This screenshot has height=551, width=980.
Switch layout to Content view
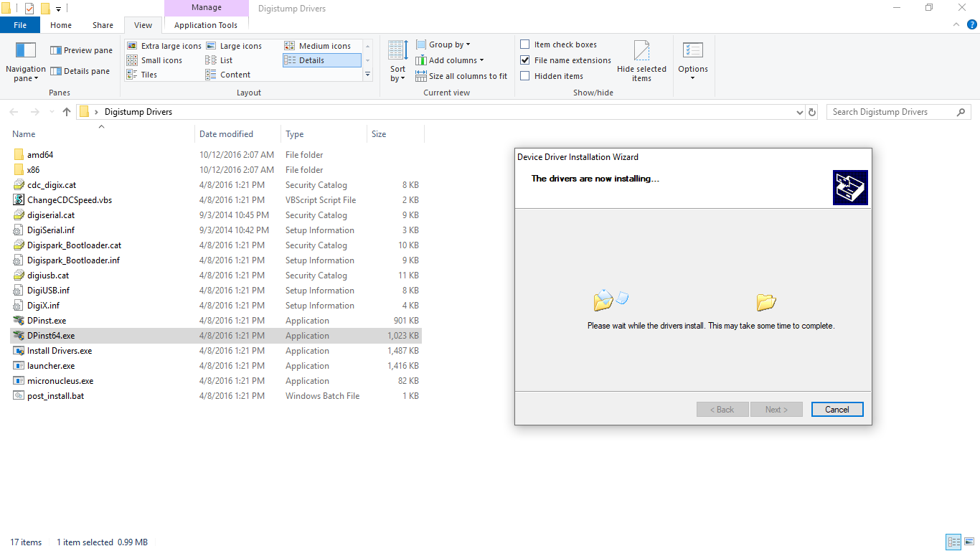pyautogui.click(x=228, y=75)
